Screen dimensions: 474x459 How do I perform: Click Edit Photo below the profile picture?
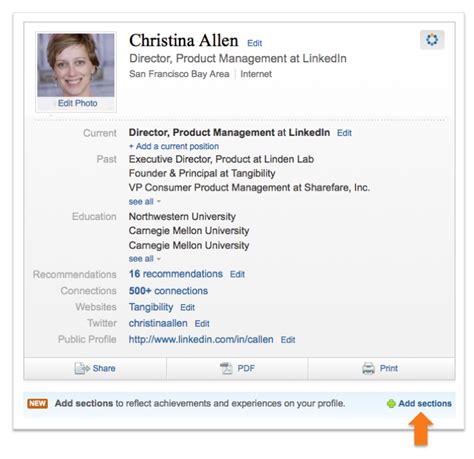(77, 103)
